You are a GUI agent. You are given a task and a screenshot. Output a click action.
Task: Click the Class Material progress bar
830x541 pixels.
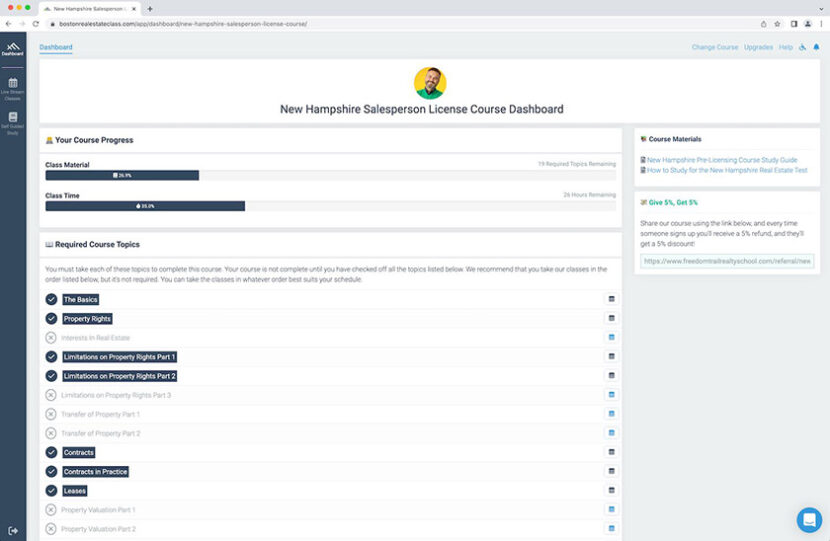[x=122, y=175]
